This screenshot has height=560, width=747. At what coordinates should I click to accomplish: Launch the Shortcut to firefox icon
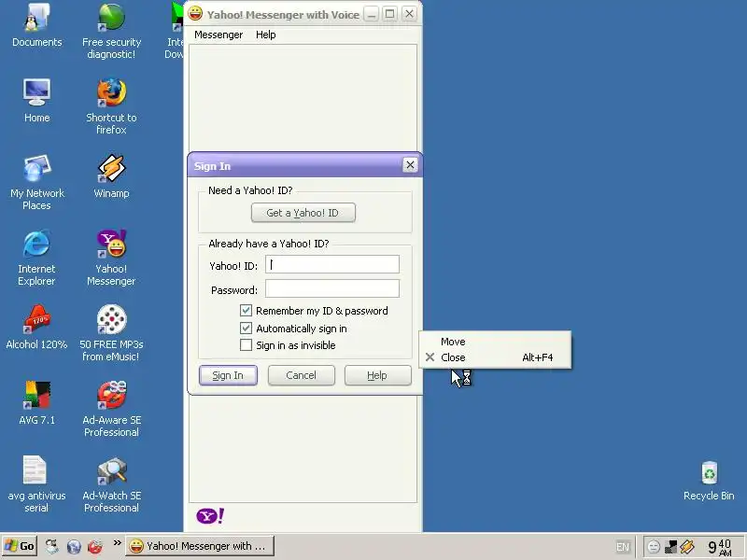[x=111, y=105]
